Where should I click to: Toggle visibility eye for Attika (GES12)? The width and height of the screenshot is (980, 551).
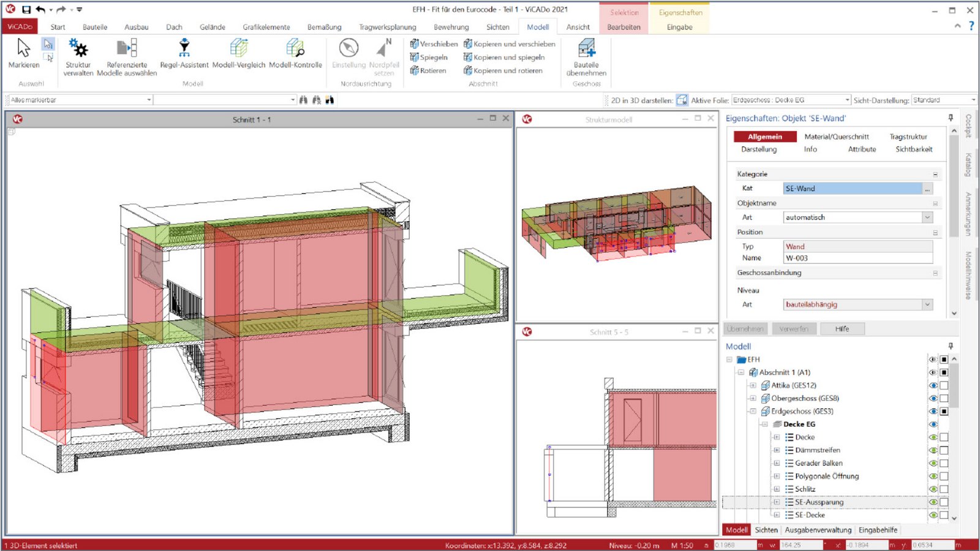click(x=933, y=386)
